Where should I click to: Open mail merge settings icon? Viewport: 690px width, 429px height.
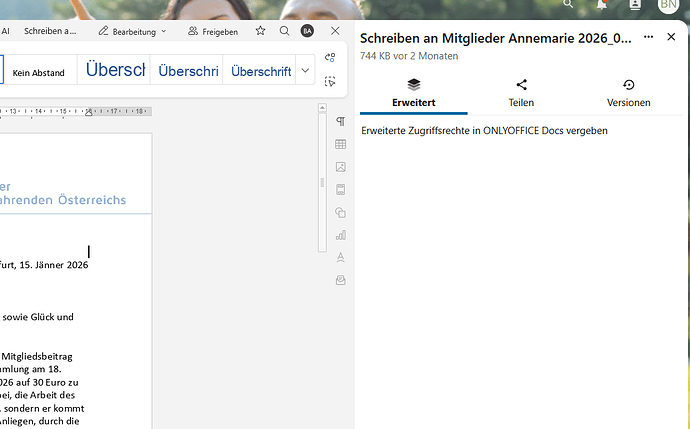tap(340, 280)
